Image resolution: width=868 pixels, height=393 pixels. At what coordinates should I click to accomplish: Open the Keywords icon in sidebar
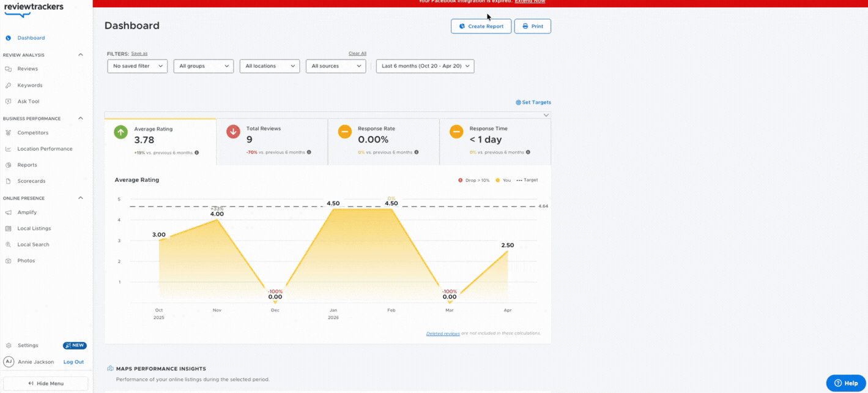(x=8, y=85)
